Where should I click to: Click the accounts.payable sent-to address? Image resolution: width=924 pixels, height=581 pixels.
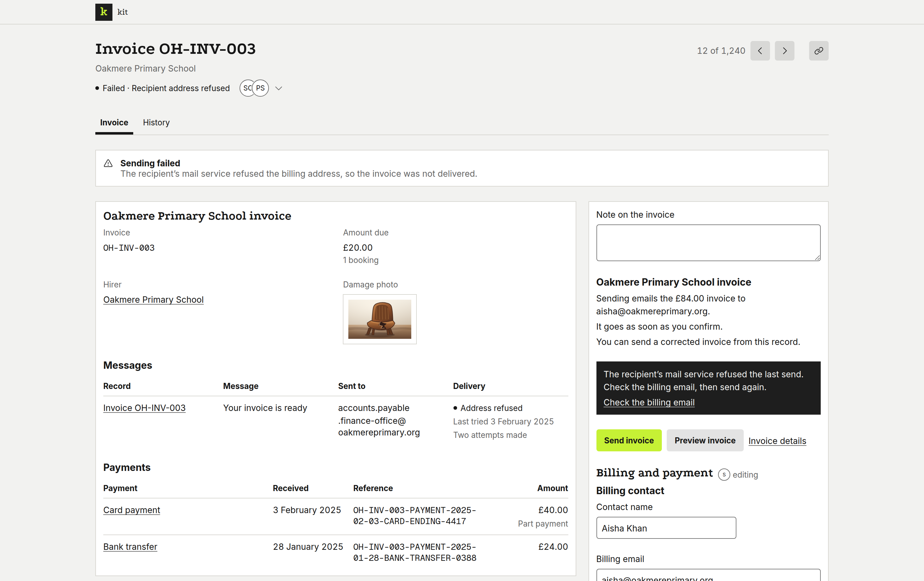pyautogui.click(x=379, y=420)
